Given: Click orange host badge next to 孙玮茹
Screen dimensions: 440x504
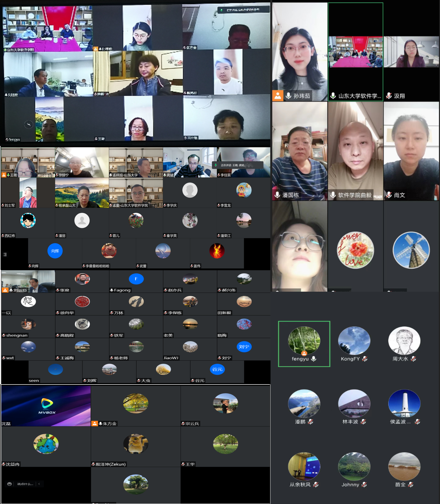Looking at the screenshot, I should point(278,96).
